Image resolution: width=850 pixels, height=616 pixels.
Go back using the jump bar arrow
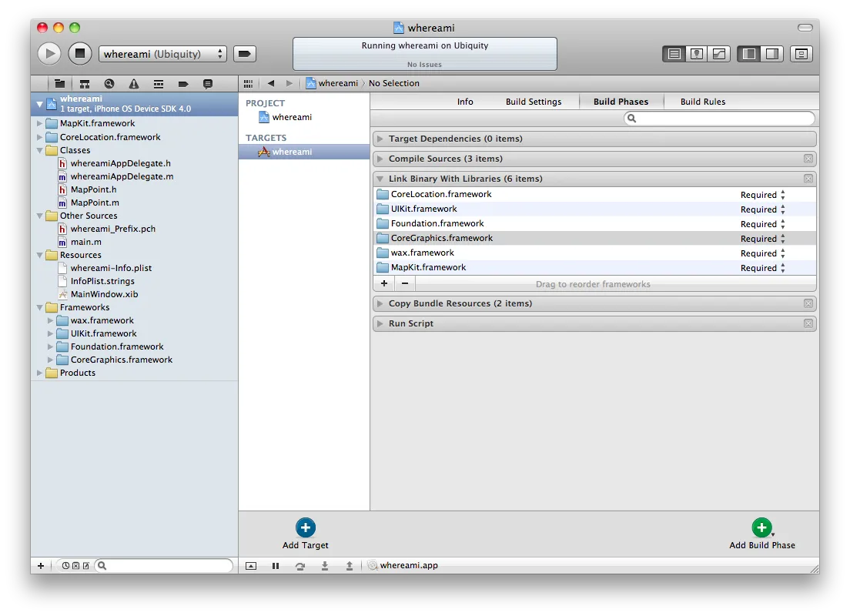[x=271, y=83]
